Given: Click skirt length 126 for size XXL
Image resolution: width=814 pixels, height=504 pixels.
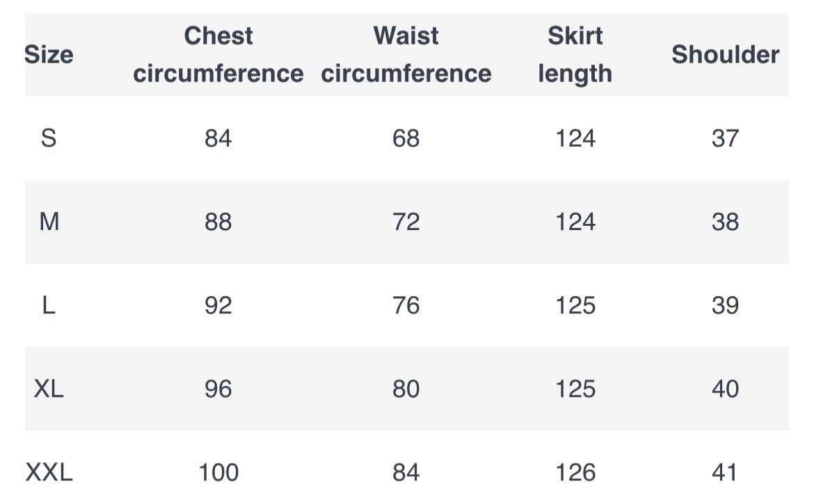Looking at the screenshot, I should [x=575, y=473].
